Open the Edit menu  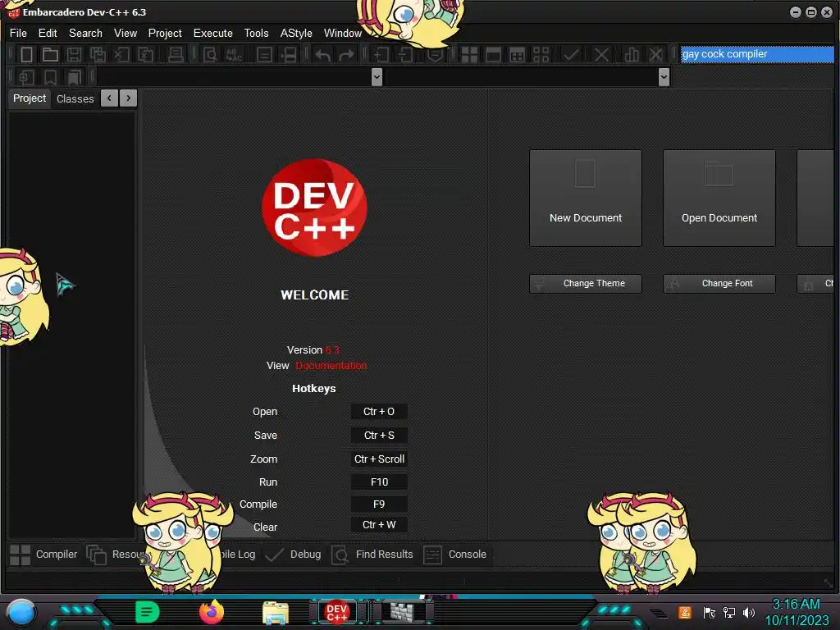point(48,33)
